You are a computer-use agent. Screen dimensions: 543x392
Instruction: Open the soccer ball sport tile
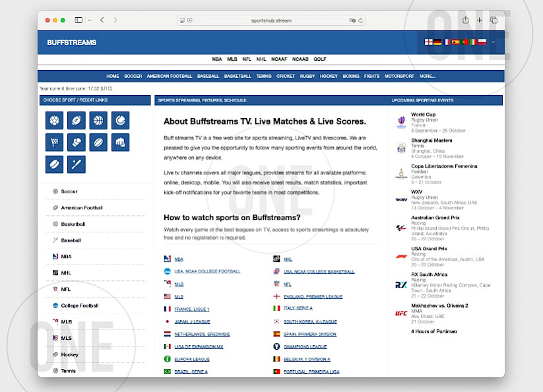coord(54,121)
